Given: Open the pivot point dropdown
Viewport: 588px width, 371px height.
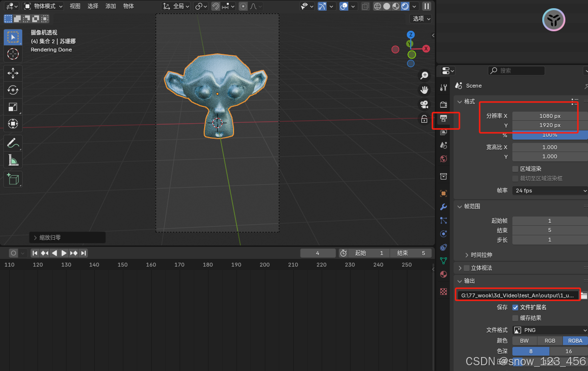Looking at the screenshot, I should pos(201,6).
